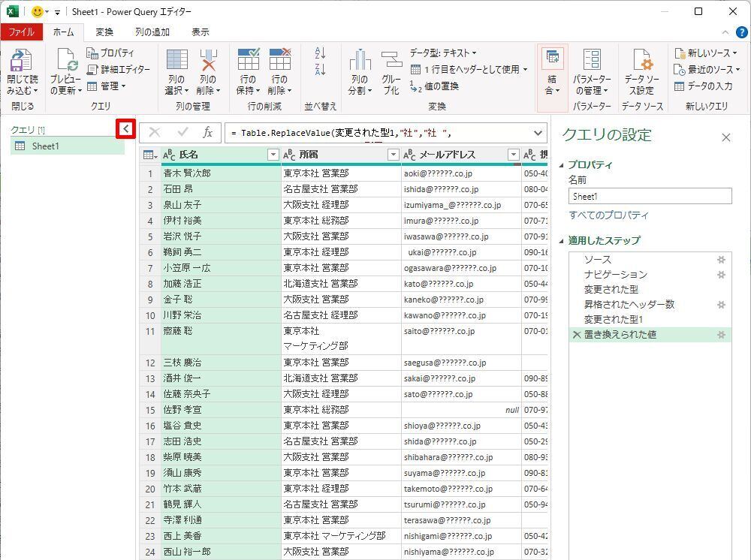This screenshot has width=751, height=560.
Task: Delete the 置き換えられた値 step
Action: [x=576, y=335]
